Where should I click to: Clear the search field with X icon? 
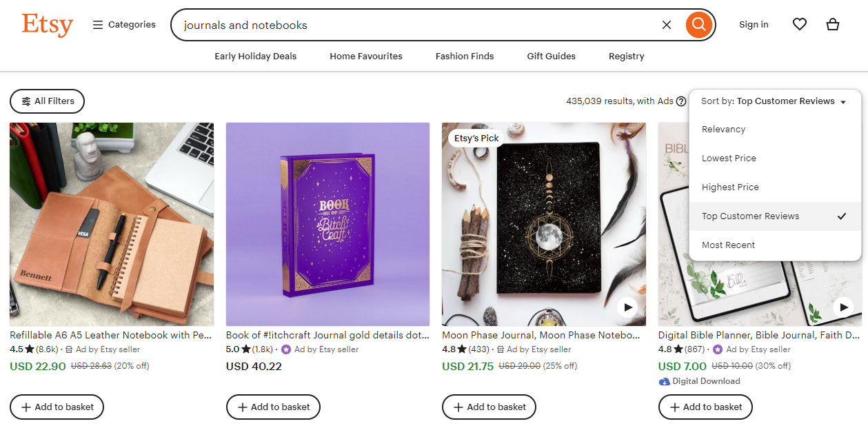tap(666, 25)
